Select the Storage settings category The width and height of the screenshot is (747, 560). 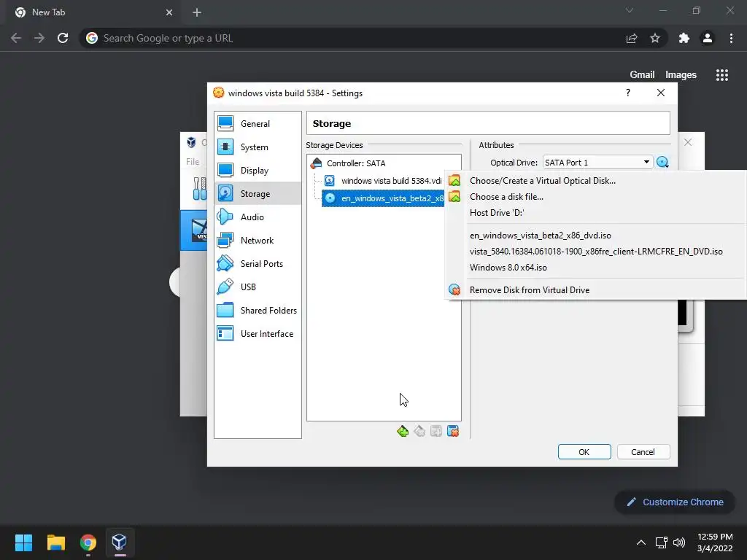258,194
